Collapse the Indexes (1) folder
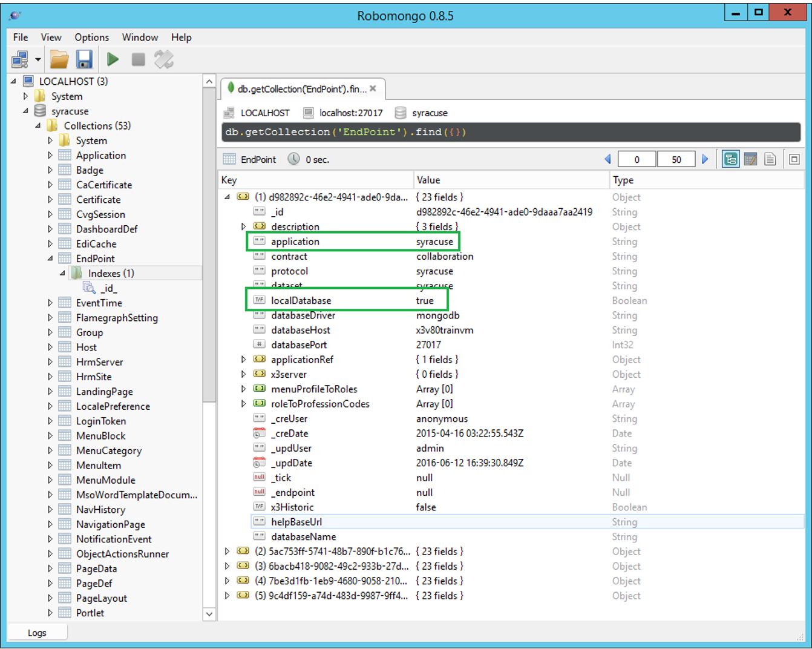Viewport: 812px width, 649px height. pos(62,273)
